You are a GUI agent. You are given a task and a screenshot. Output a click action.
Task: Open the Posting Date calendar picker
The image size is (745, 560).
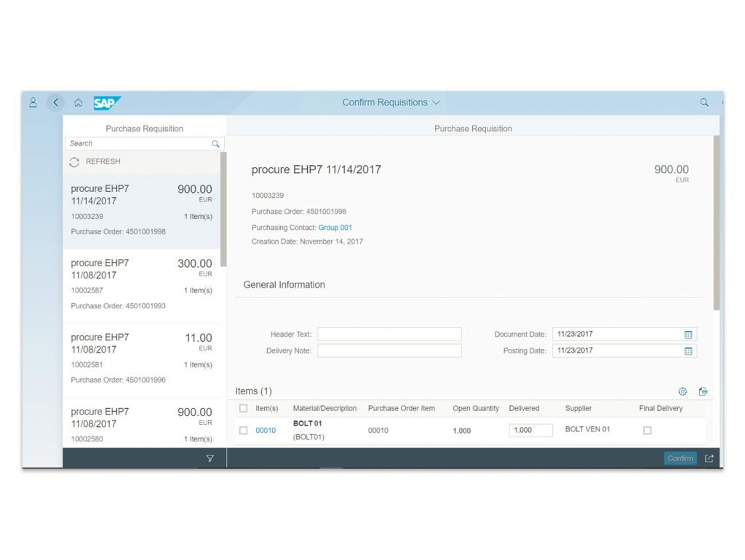click(x=688, y=351)
